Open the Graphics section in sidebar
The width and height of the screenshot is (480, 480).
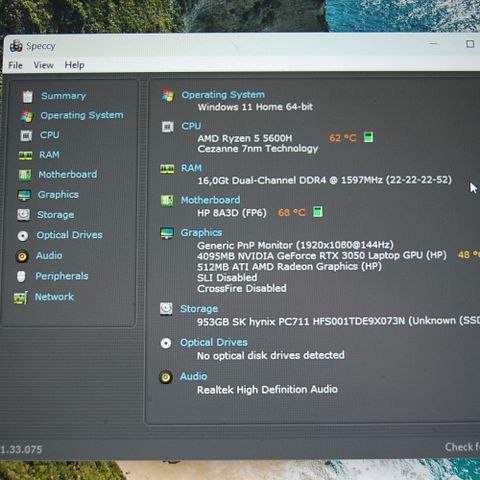tap(58, 195)
